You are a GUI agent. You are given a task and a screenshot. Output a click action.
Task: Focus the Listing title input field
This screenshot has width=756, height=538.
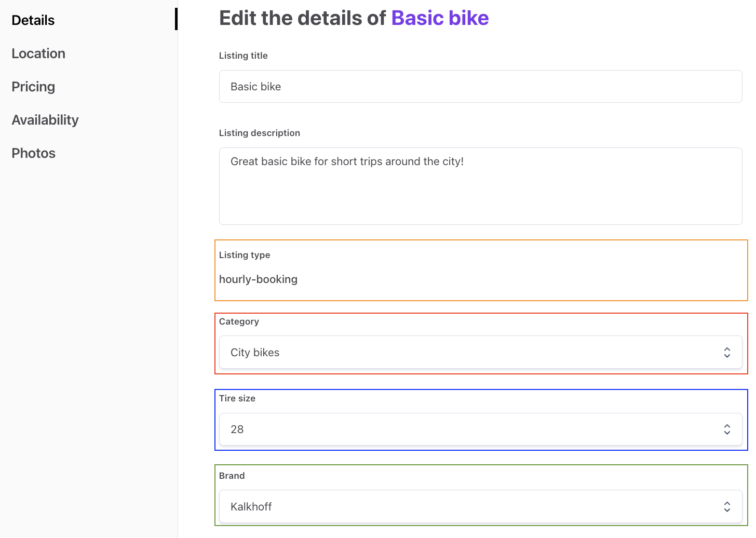point(480,87)
